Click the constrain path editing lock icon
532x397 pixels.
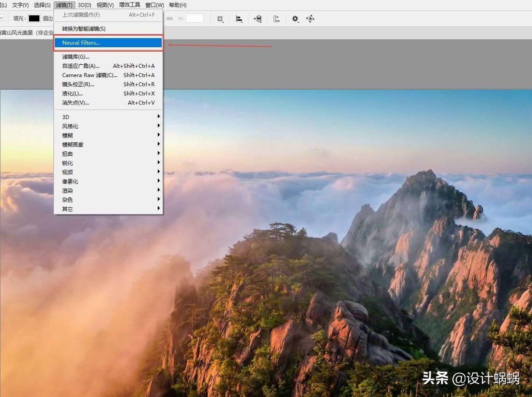310,18
